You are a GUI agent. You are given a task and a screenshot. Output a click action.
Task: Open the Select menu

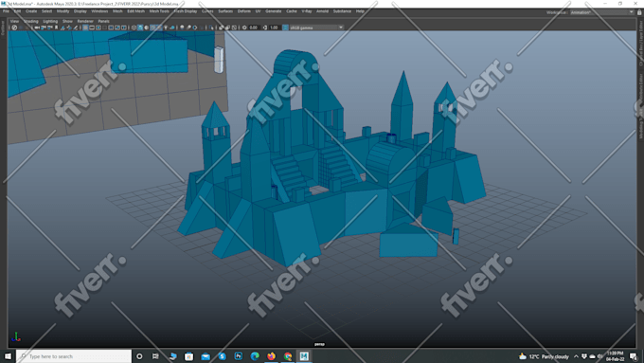[46, 11]
